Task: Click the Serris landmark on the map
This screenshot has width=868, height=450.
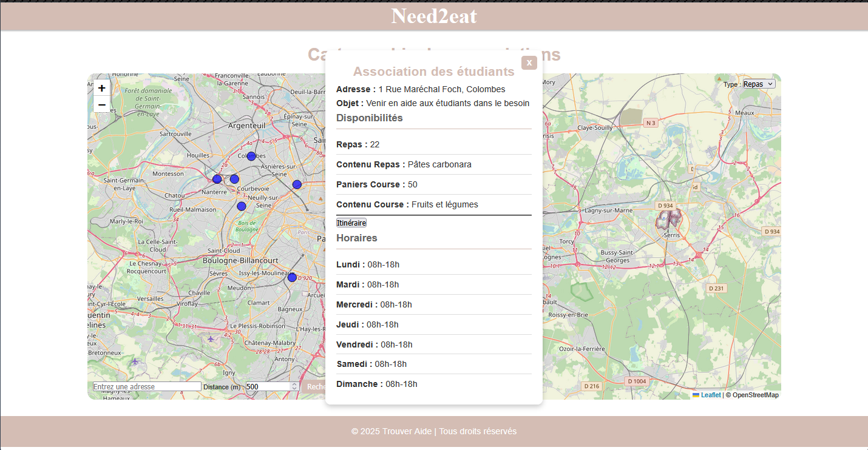Action: (668, 219)
